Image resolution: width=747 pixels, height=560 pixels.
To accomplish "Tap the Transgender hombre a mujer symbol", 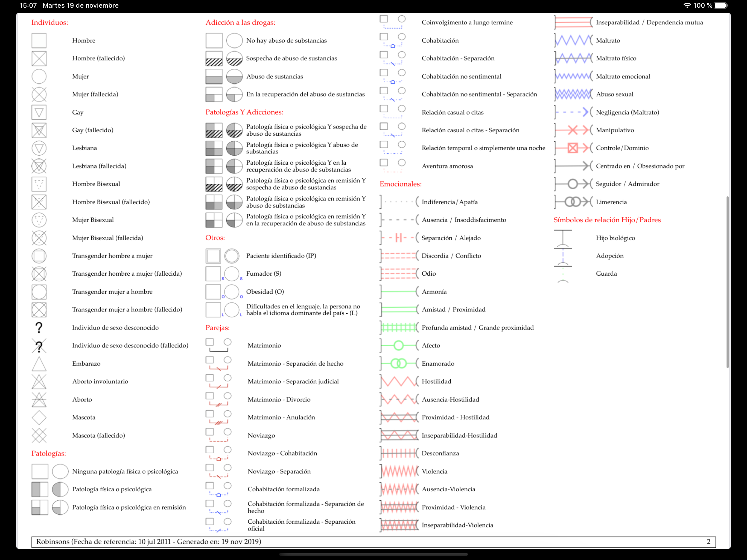I will coord(39,256).
